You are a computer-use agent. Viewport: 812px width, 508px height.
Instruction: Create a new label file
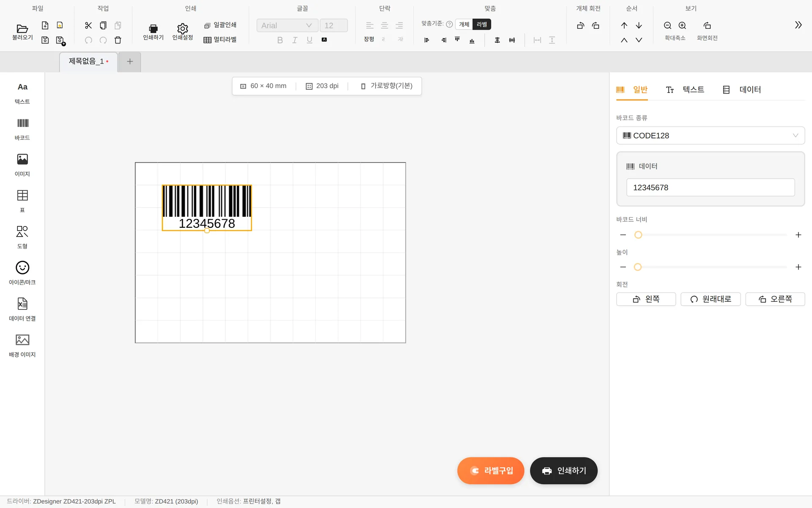[x=45, y=25]
